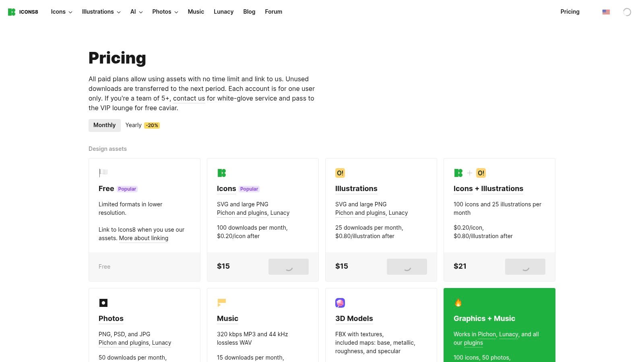Expand the Photos navigation dropdown
Viewport: 644px width, 362px height.
[165, 12]
